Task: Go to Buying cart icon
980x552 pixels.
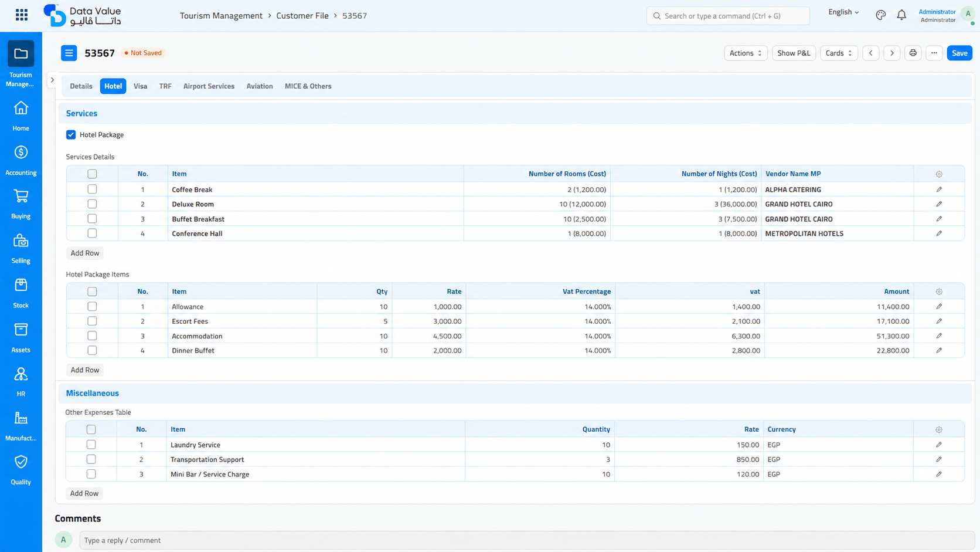Action: coord(21,196)
